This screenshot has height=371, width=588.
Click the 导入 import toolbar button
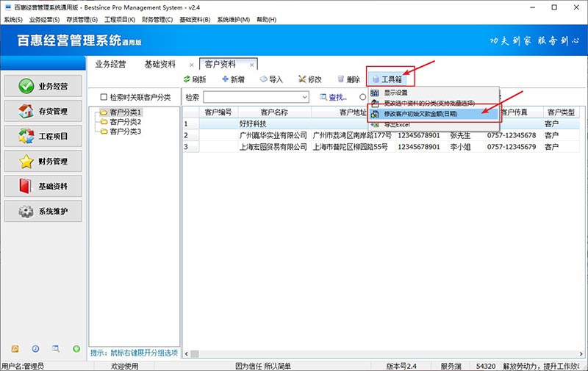(271, 79)
